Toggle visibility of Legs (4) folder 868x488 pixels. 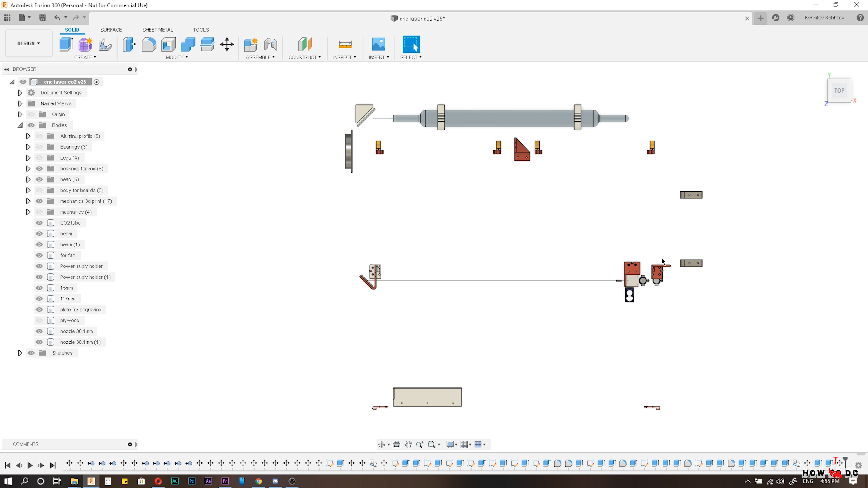39,158
